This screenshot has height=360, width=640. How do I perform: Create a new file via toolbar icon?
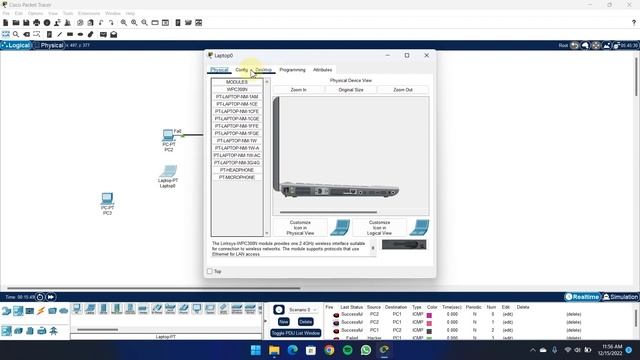pos(6,23)
